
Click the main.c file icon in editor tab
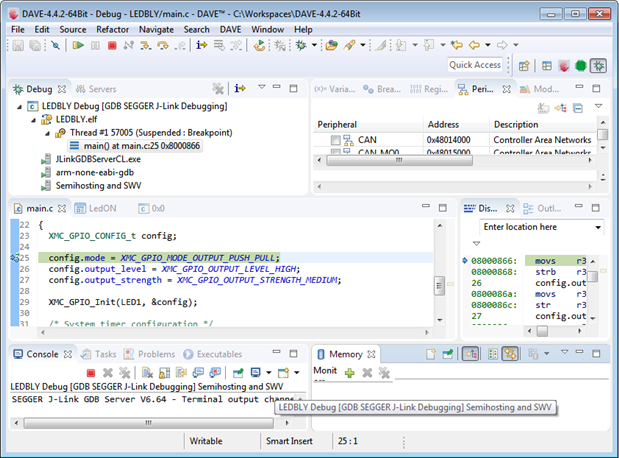(18, 208)
